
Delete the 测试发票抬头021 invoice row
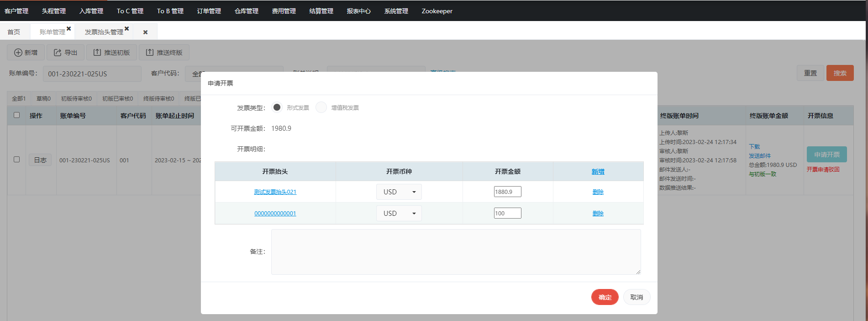(x=598, y=192)
